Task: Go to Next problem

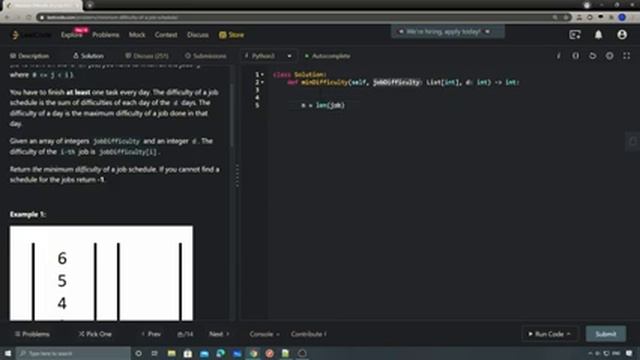Action: 219,334
